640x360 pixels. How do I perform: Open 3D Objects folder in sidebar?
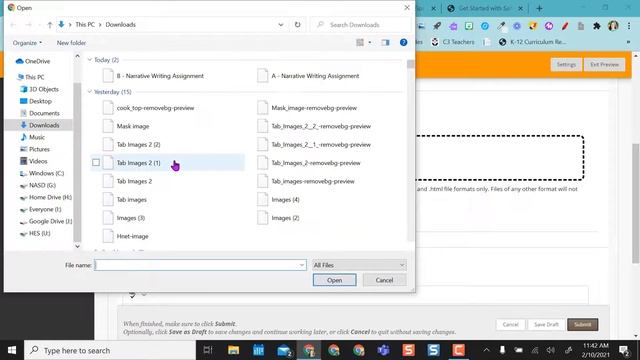[40, 89]
